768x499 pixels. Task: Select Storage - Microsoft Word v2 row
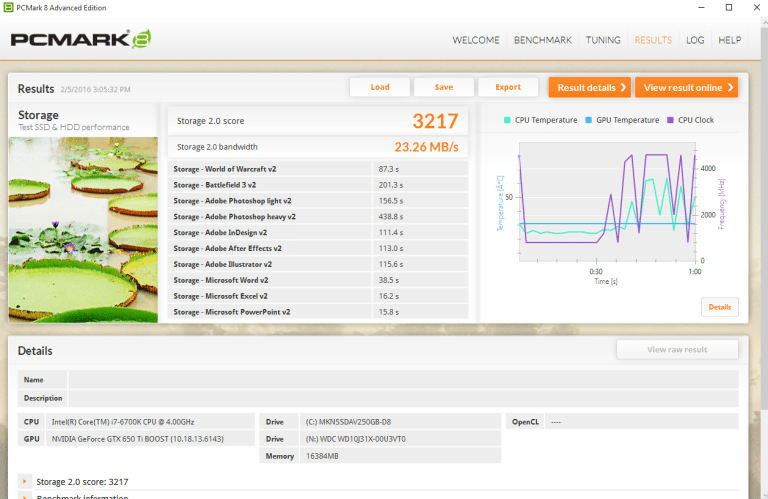pyautogui.click(x=317, y=280)
